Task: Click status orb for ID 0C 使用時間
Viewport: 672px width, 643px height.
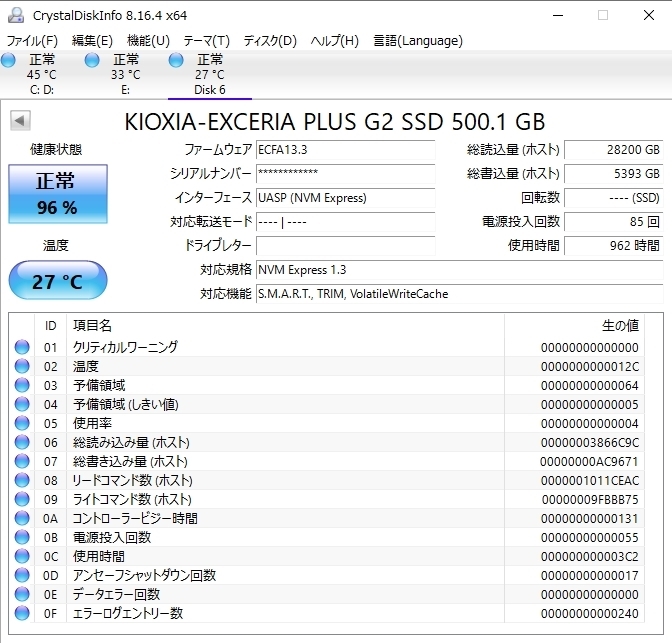Action: click(22, 556)
